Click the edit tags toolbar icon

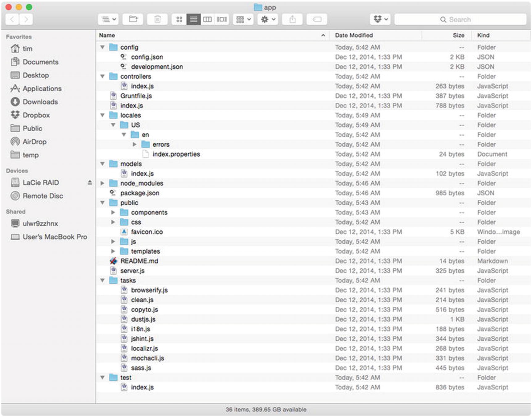tap(317, 19)
